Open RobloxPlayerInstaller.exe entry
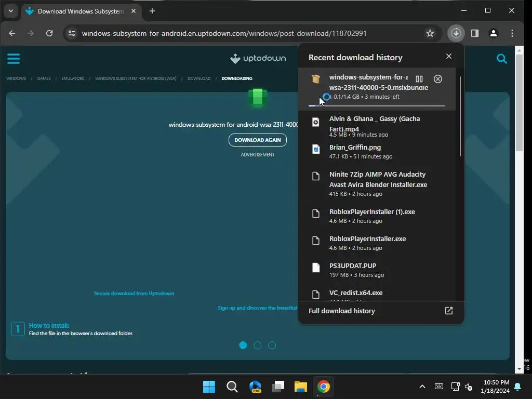The width and height of the screenshot is (532, 399). [377, 243]
